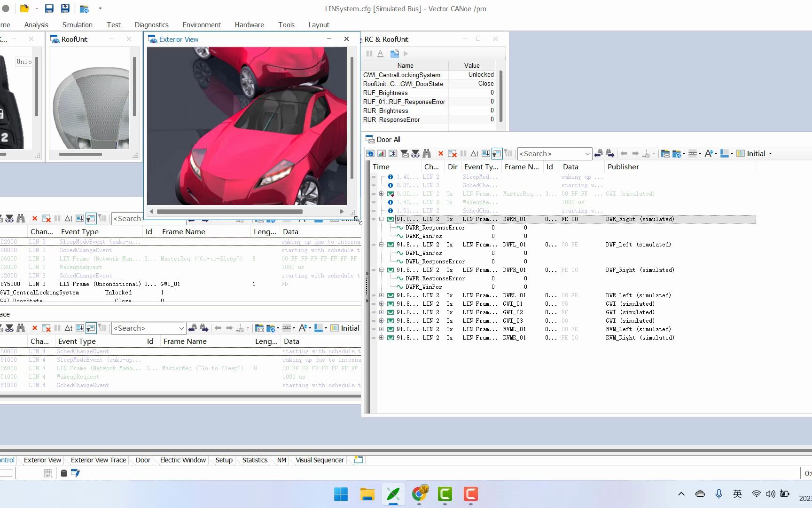The image size is (812, 508).
Task: Collapse the DWRR_01 frame row
Action: click(381, 219)
